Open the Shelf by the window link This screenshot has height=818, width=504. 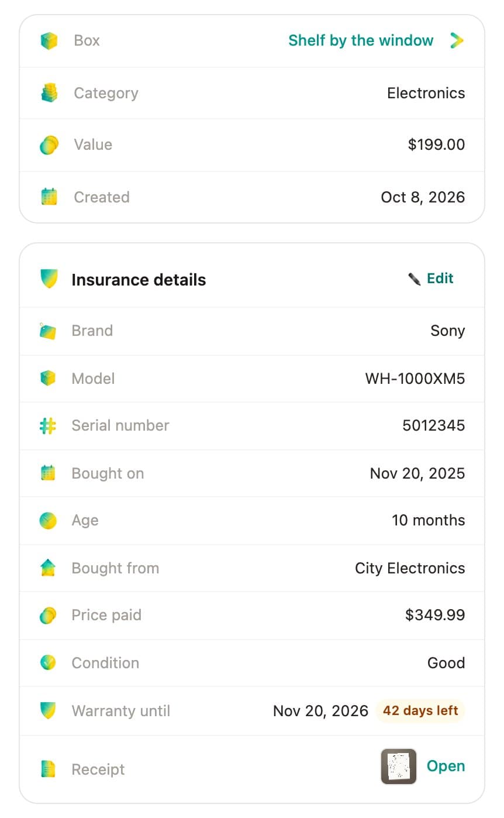tap(361, 40)
